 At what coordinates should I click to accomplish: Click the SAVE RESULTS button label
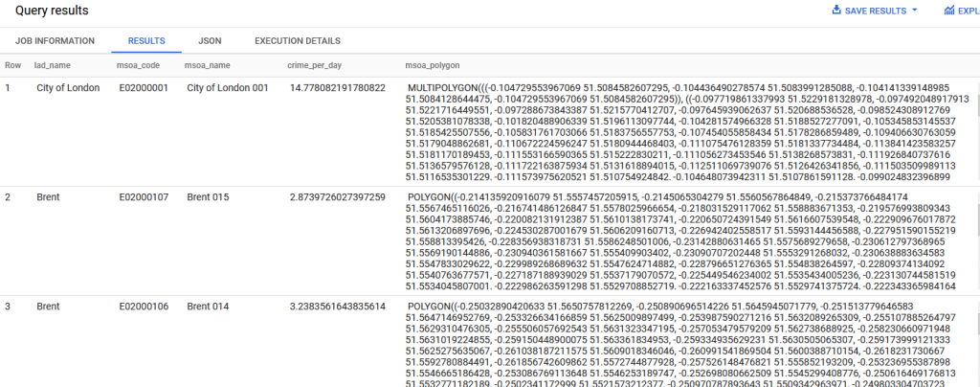coord(875,11)
